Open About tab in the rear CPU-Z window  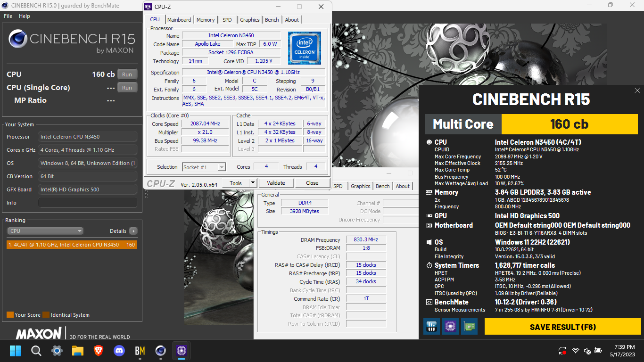pyautogui.click(x=403, y=186)
